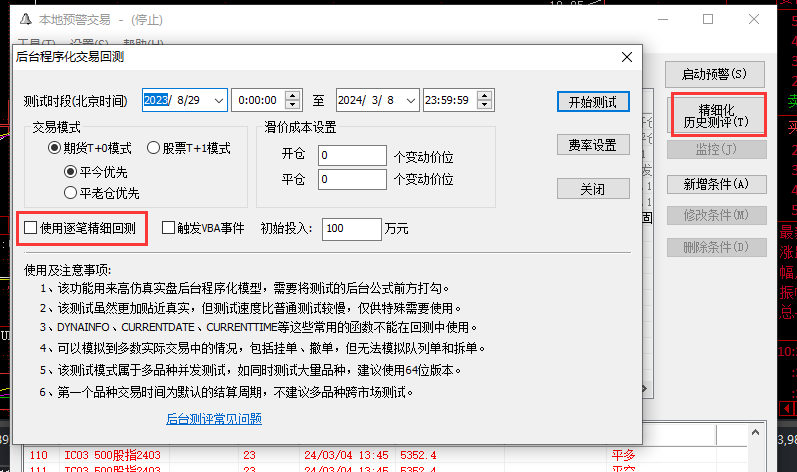Click the bell icon in the title bar
Screen dimensions: 797x472
(25, 19)
